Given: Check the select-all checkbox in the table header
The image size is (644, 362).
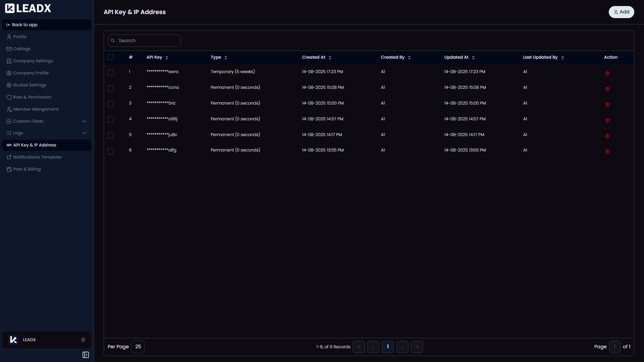Looking at the screenshot, I should point(111,57).
